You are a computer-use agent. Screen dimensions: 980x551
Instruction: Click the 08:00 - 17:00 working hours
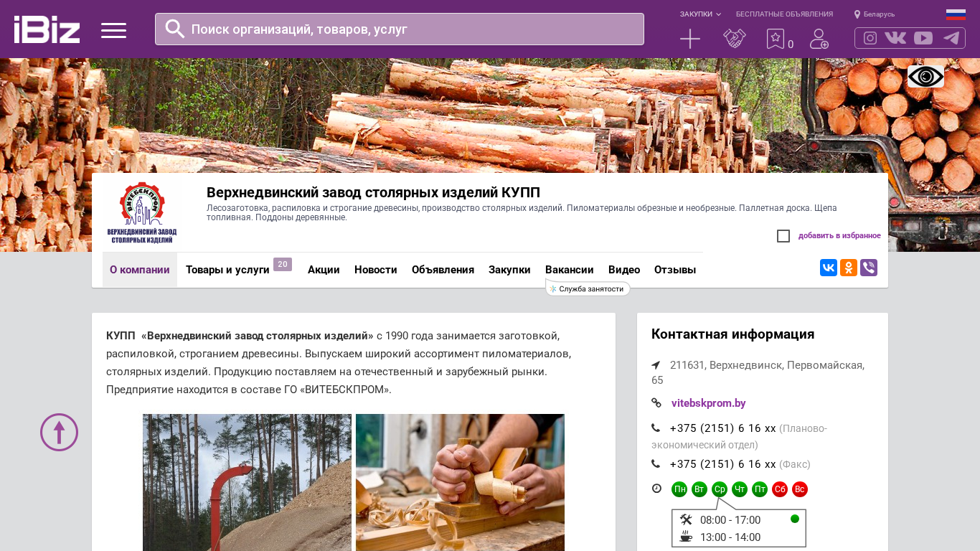click(730, 520)
